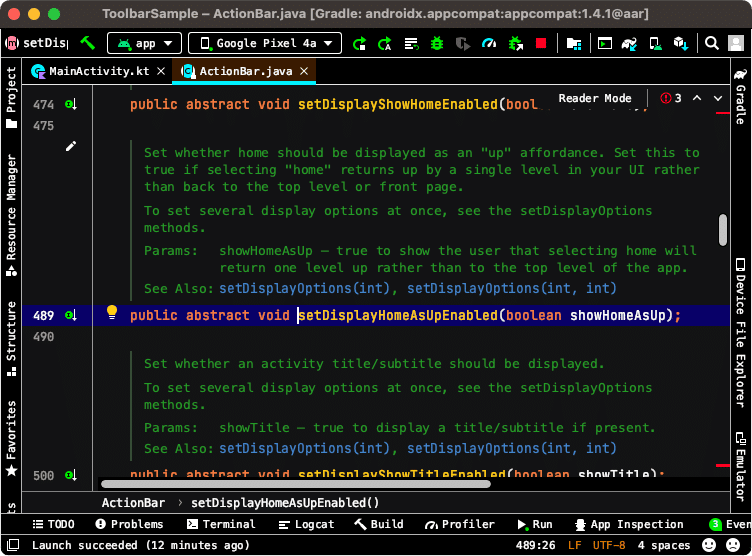This screenshot has height=556, width=752.
Task: Open the app run configuration dropdown
Action: pyautogui.click(x=144, y=43)
